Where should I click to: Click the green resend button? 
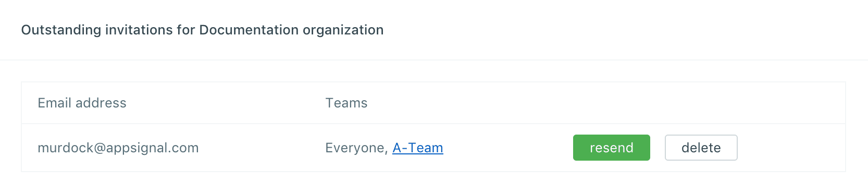[611, 148]
